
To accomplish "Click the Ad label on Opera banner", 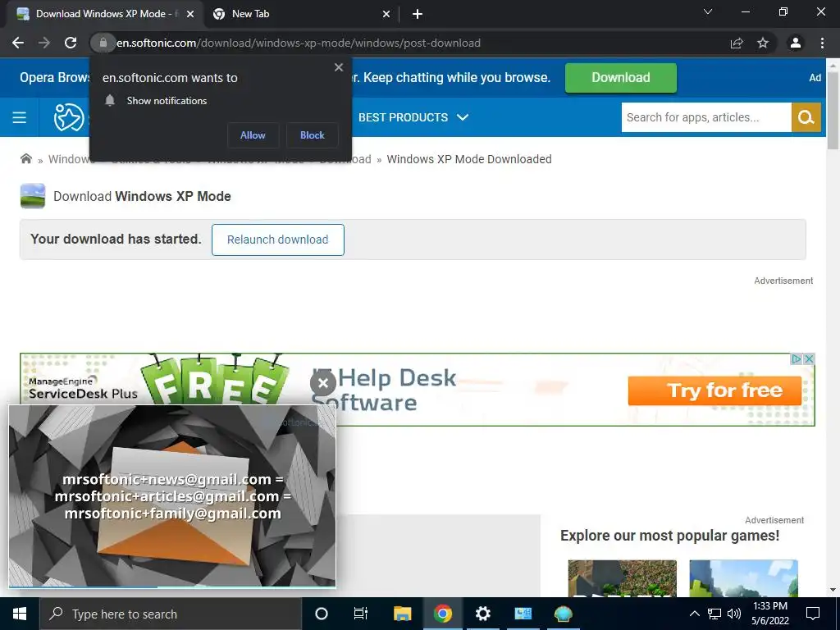I will [815, 78].
